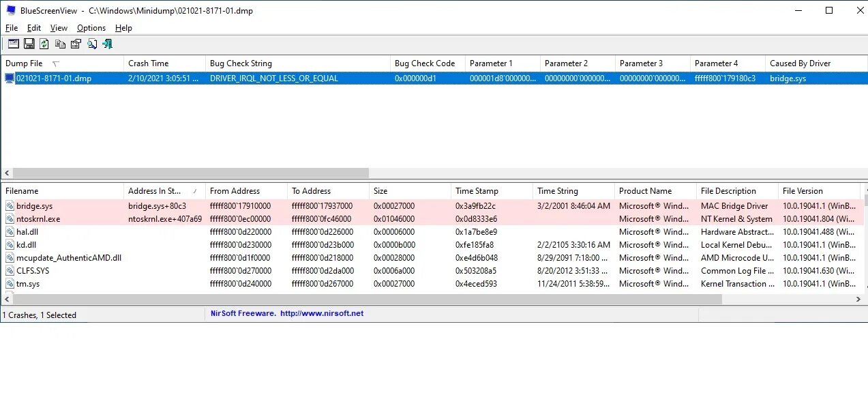Click the ntoskrnl.exe file icon

pyautogui.click(x=10, y=218)
